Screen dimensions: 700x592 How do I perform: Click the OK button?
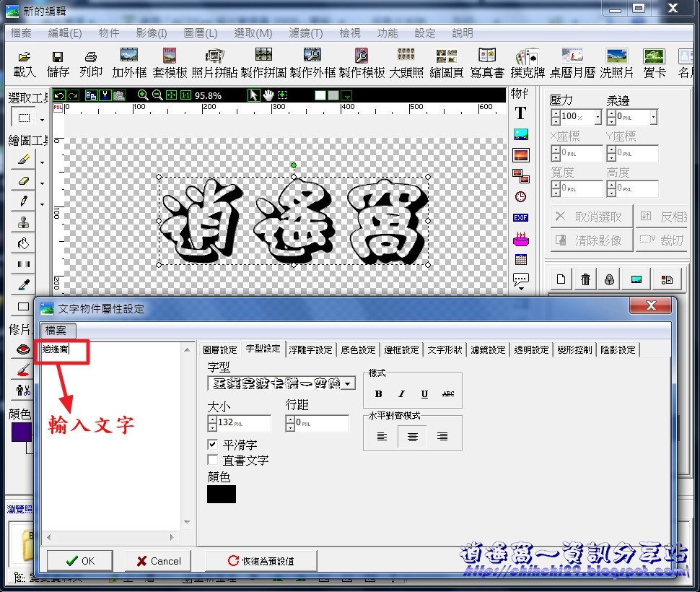click(80, 561)
